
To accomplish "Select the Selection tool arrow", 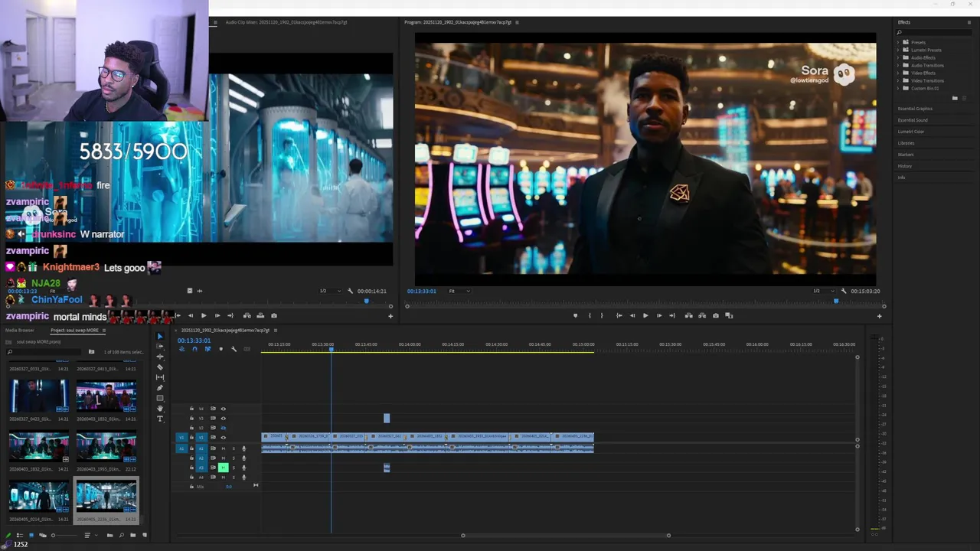I will [160, 336].
